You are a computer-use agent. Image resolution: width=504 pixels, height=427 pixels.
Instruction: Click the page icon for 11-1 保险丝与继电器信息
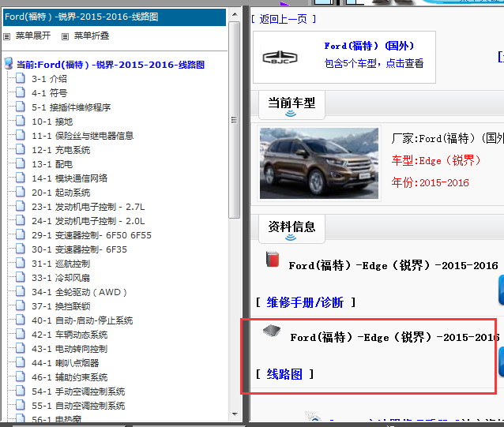pyautogui.click(x=21, y=136)
